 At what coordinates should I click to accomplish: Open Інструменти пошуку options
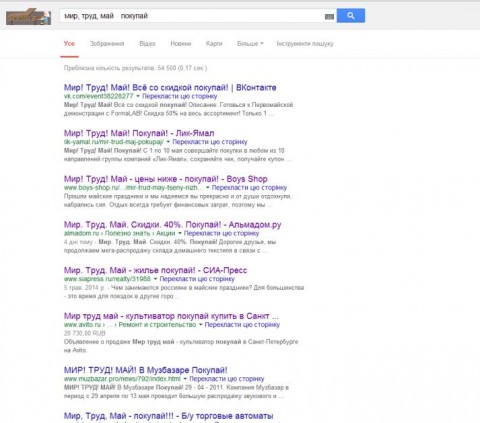(x=305, y=44)
